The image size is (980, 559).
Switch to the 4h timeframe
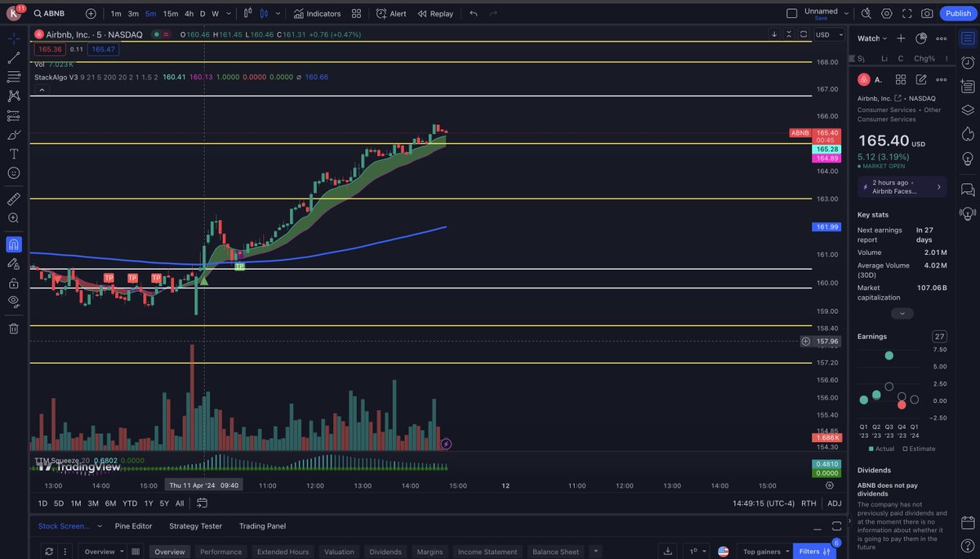point(189,14)
